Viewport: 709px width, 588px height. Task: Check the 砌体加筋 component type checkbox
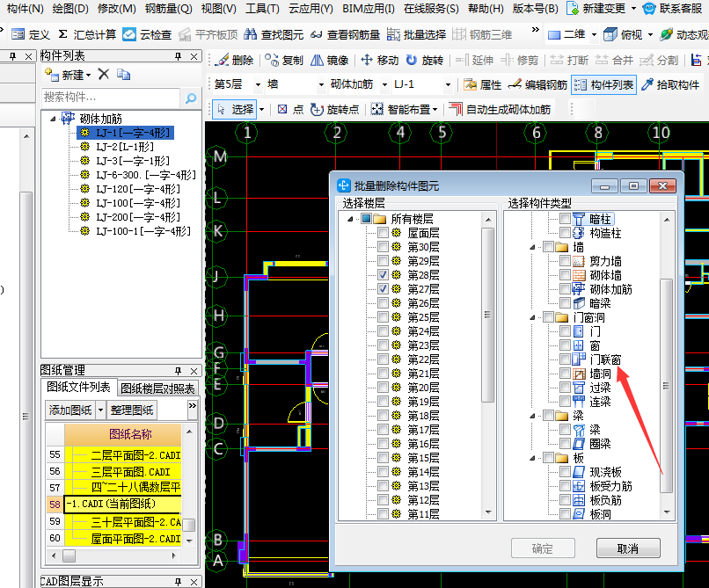[x=565, y=289]
